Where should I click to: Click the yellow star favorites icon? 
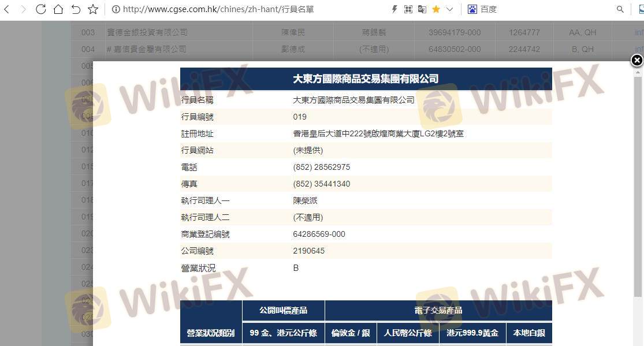coord(436,9)
